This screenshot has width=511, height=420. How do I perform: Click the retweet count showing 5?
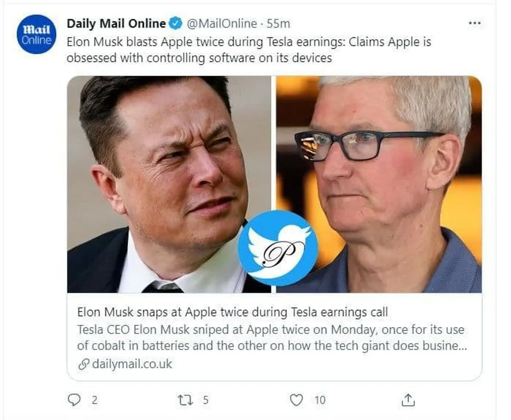pyautogui.click(x=206, y=400)
